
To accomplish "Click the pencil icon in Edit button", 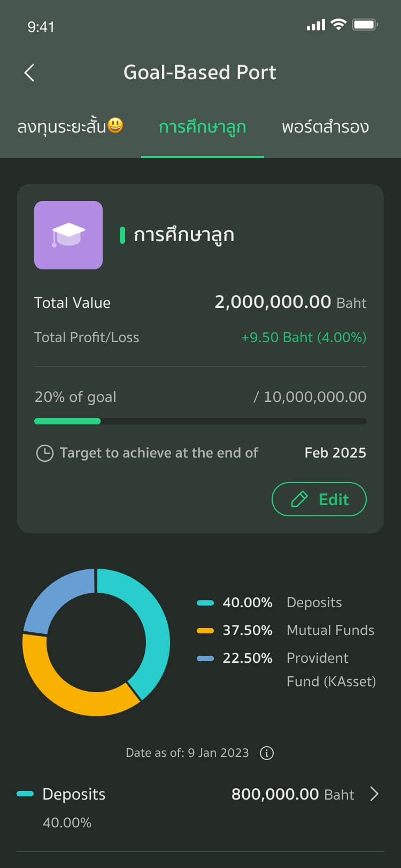I will pos(299,499).
